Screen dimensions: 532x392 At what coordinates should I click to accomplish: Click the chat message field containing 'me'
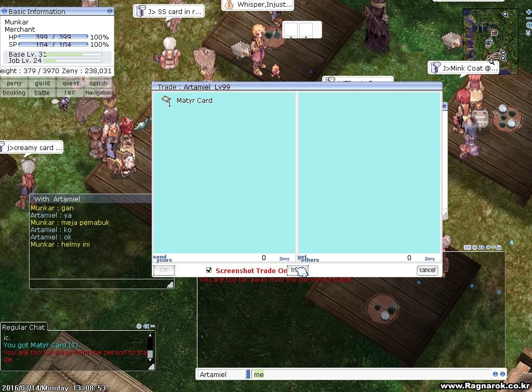(x=371, y=374)
